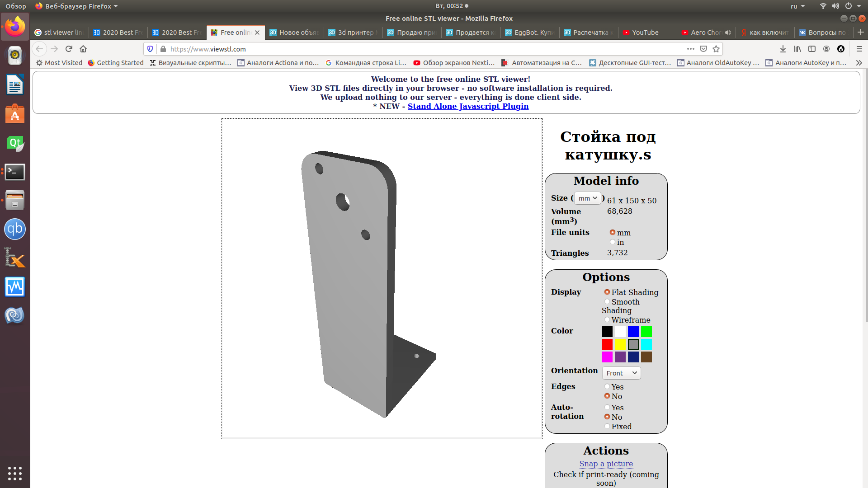Open the Stand Alone Javascript Plugin link
868x488 pixels.
coord(468,106)
